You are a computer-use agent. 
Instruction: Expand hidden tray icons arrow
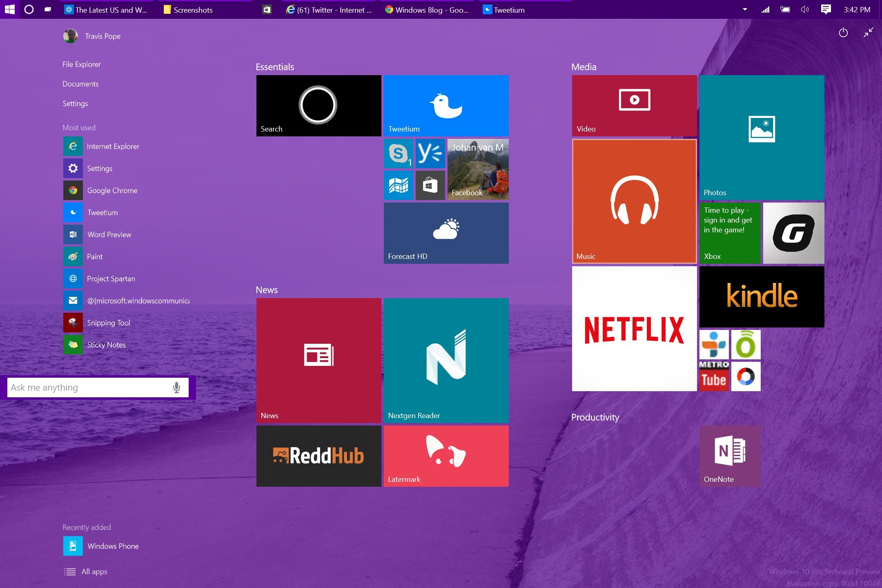tap(745, 9)
